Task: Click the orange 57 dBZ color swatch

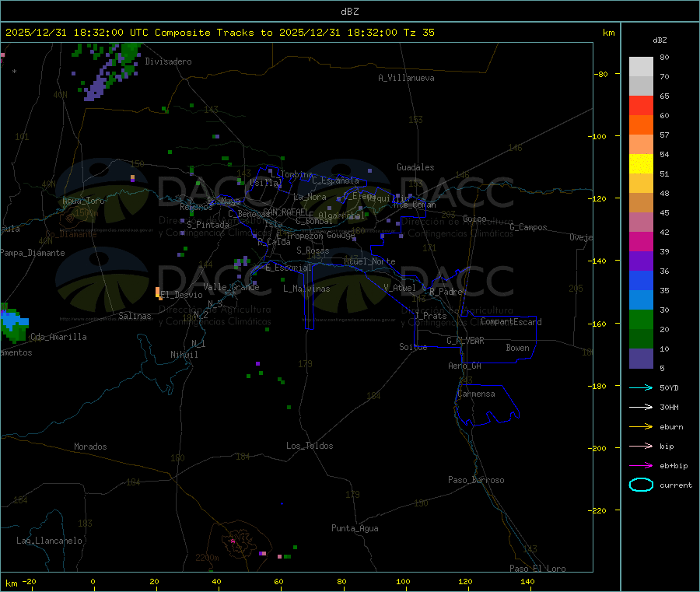Action: click(641, 125)
